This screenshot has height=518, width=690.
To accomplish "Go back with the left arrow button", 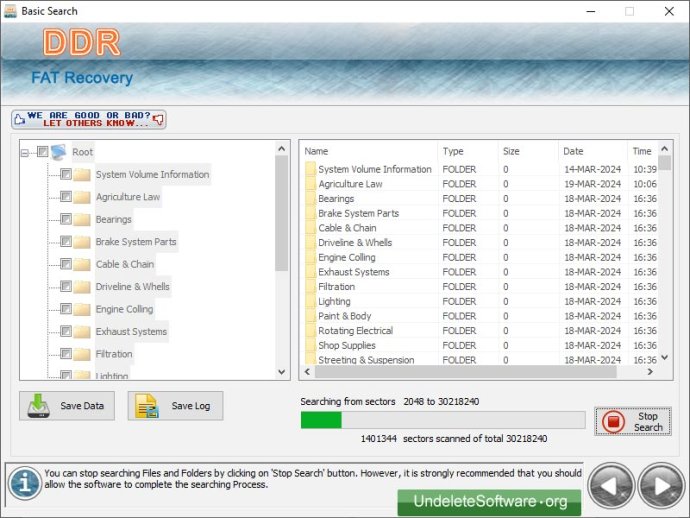I will tap(611, 486).
